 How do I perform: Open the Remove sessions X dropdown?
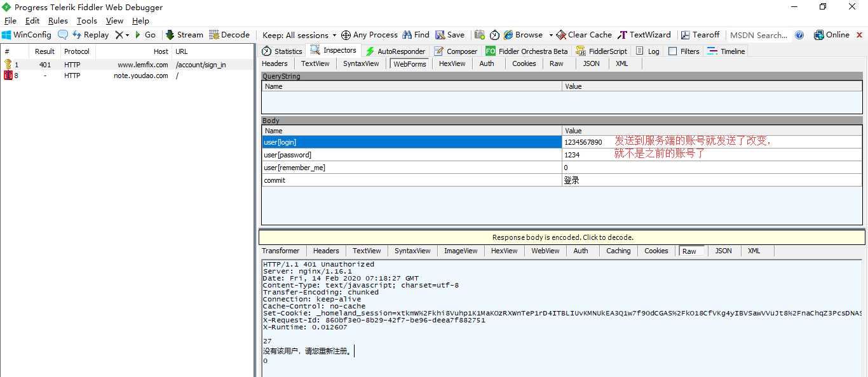pos(122,35)
